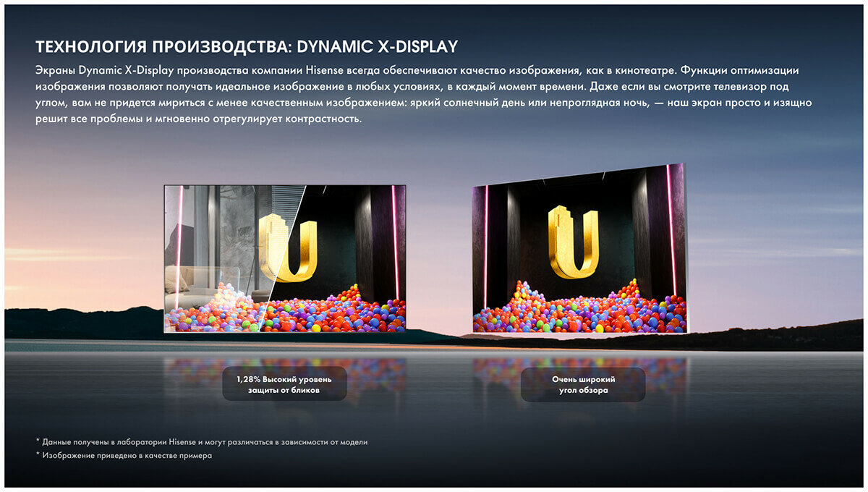Click the "Очень широкий угол обзора" label

(x=583, y=384)
